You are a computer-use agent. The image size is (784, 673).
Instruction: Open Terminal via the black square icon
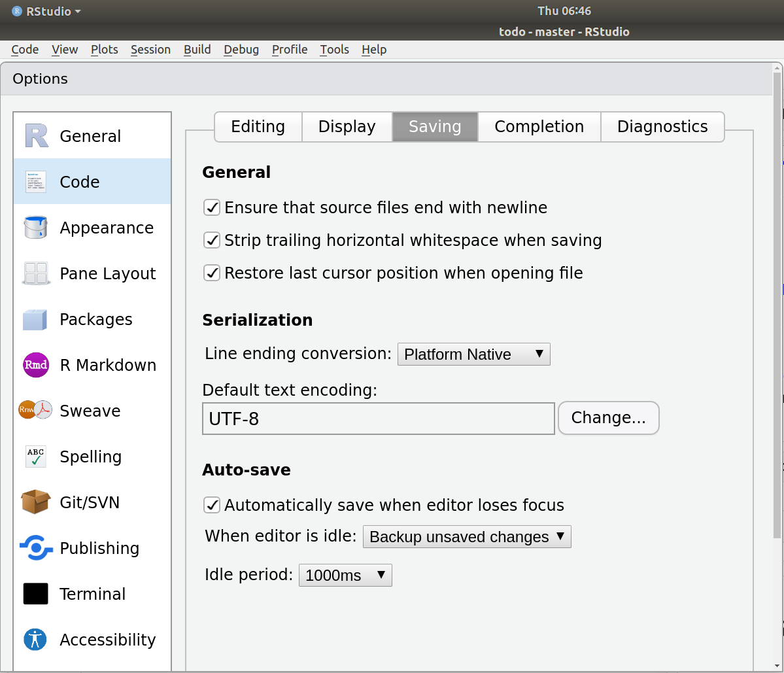click(35, 594)
